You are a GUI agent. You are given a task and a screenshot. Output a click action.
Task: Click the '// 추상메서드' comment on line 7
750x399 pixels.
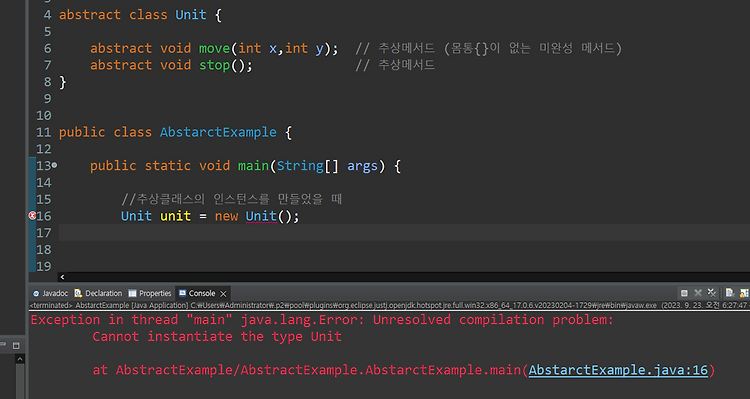tap(395, 65)
